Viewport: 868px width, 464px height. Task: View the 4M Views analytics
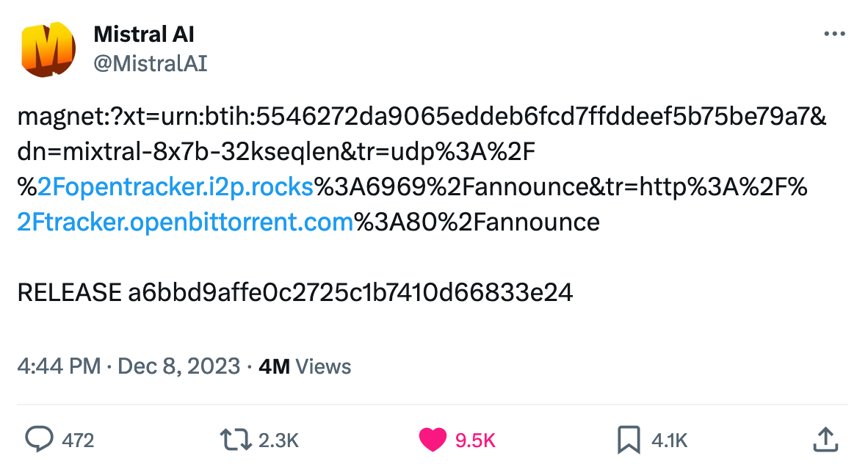pyautogui.click(x=305, y=366)
